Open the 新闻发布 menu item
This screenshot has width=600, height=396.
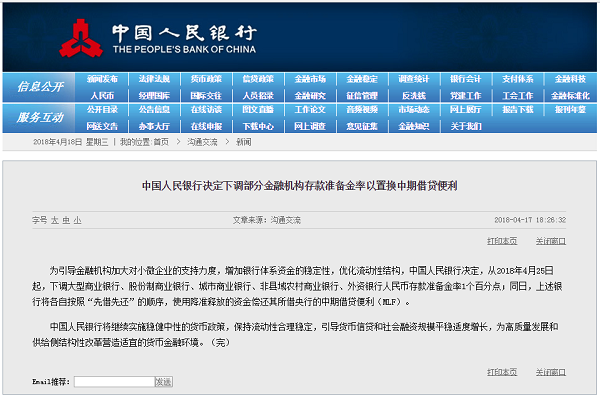(102, 79)
